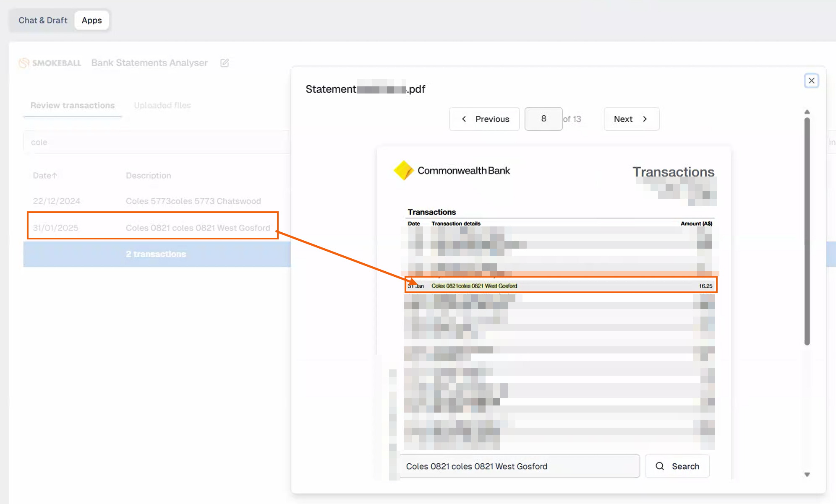836x504 pixels.
Task: Select the Apps tab
Action: (91, 20)
